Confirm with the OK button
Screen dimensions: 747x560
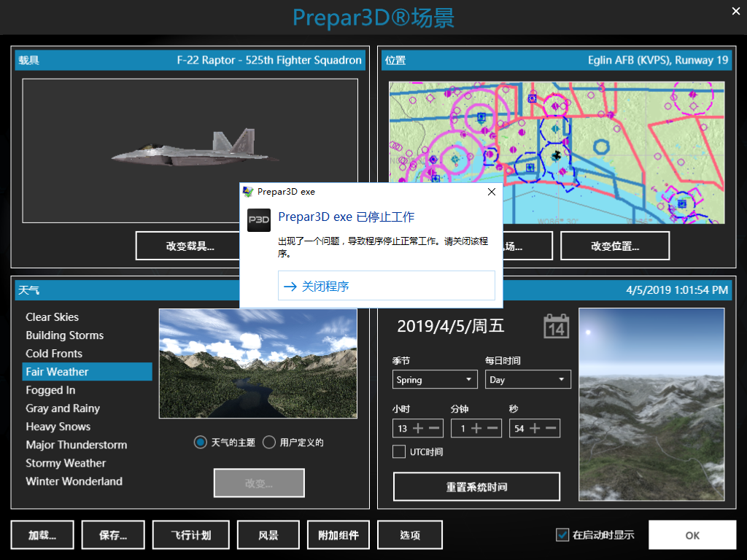coord(692,534)
